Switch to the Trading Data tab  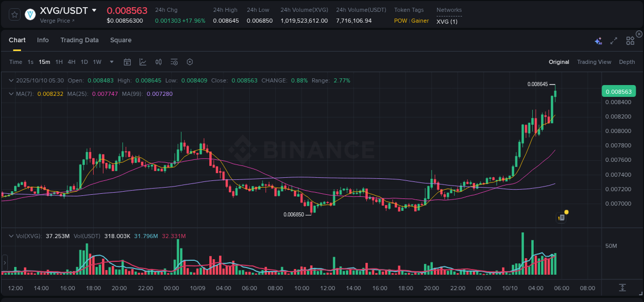pos(79,40)
